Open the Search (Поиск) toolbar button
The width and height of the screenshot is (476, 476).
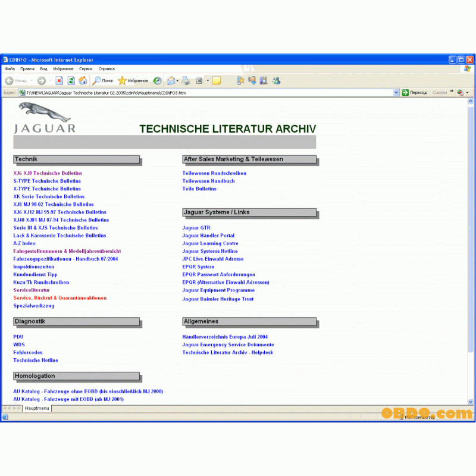(103, 80)
